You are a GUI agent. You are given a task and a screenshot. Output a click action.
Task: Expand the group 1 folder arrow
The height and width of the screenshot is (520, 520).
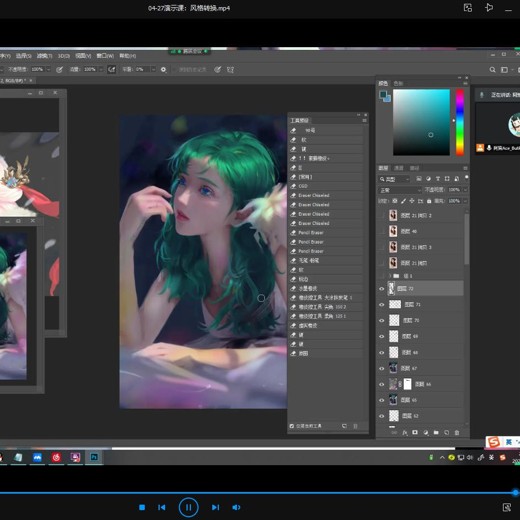coord(390,276)
